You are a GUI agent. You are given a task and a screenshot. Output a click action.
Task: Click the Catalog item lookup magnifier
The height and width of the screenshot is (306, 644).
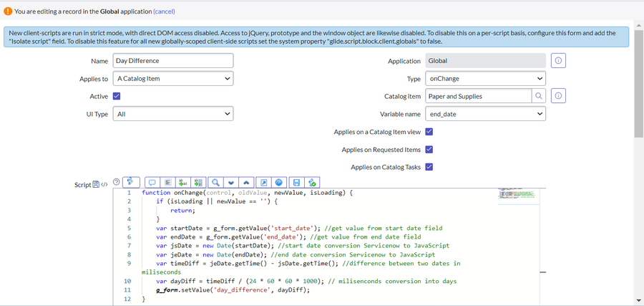point(538,96)
